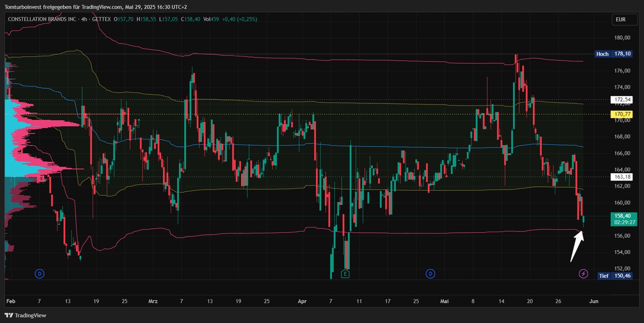The image size is (644, 323).
Task: Click date 17 on the time axis
Action: (x=387, y=301)
